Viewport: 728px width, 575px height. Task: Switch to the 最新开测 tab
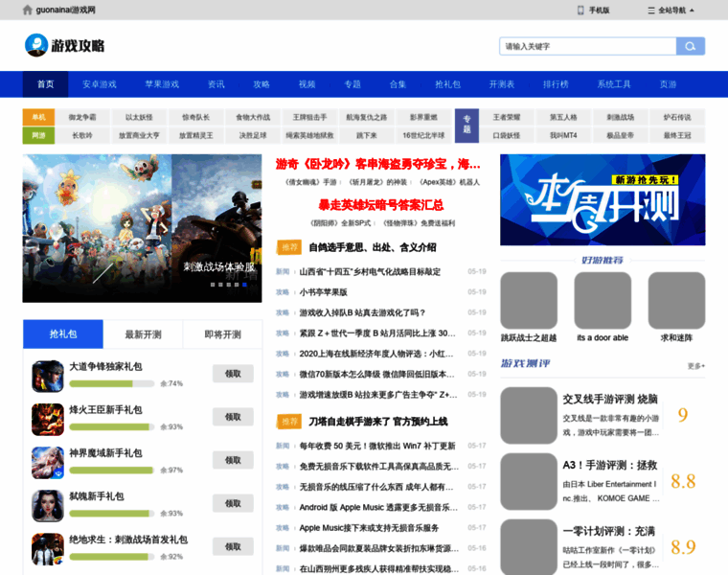pos(143,334)
